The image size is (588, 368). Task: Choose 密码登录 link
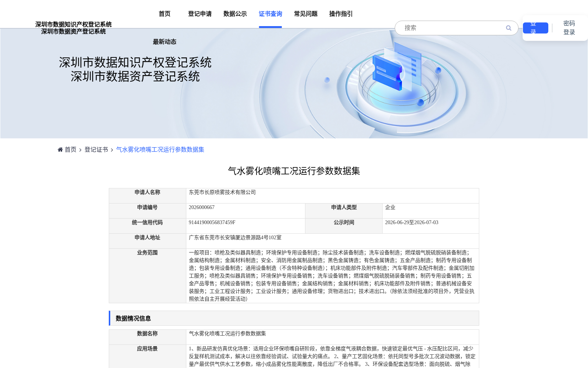pyautogui.click(x=569, y=28)
